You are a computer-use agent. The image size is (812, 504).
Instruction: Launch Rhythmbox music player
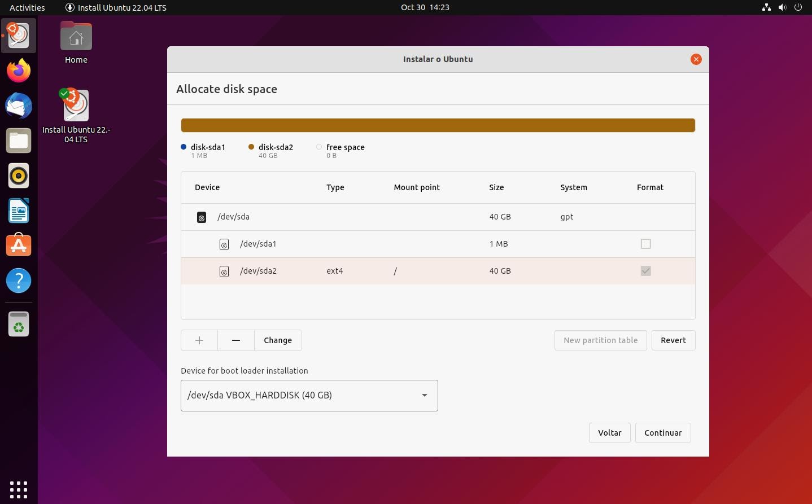coord(19,176)
